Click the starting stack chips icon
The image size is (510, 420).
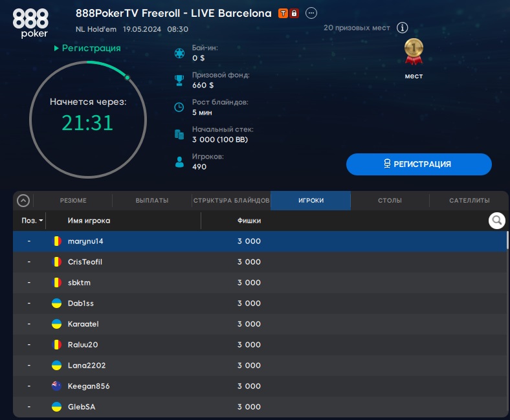point(179,134)
